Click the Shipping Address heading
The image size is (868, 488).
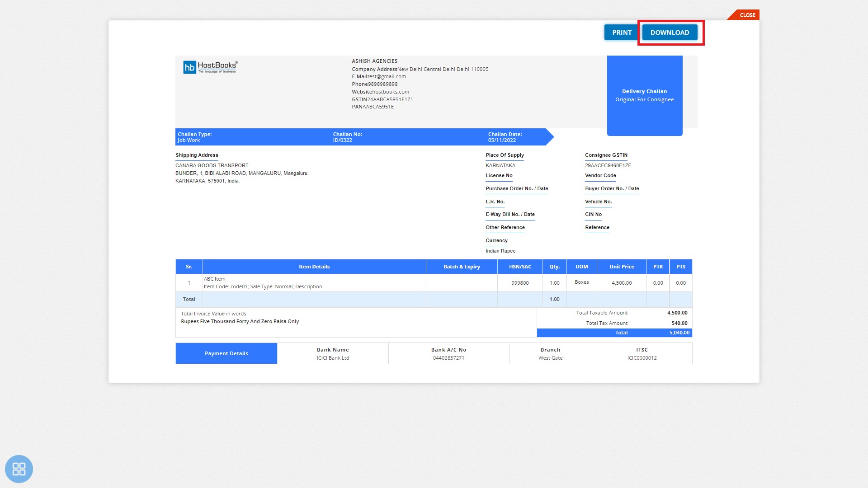[x=197, y=155]
